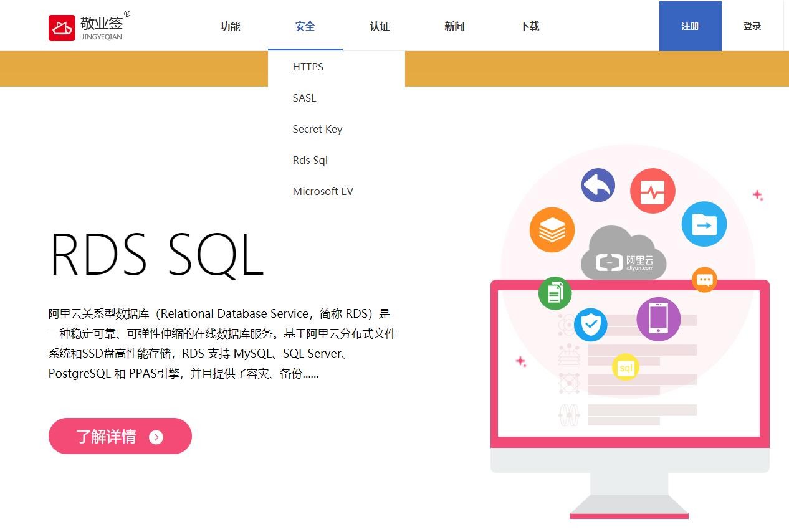Click the yellow sql icon
Screen dimensions: 789x532
(626, 368)
